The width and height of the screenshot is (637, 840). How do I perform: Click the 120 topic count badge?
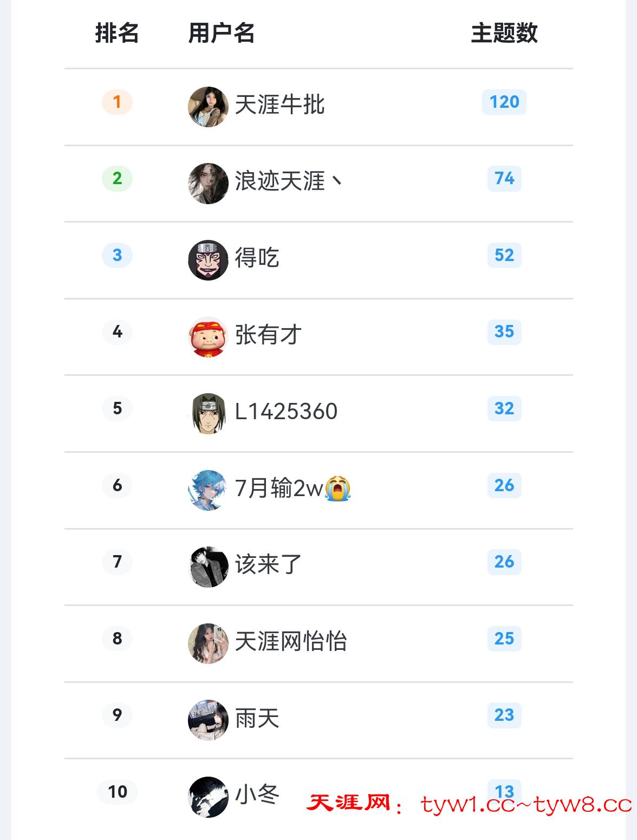504,102
